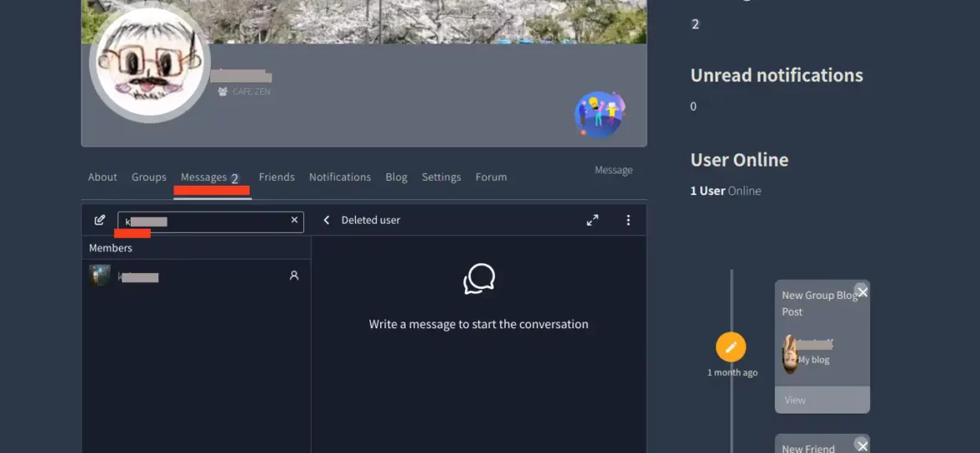Dismiss the New Group Blog Post notification
Image resolution: width=980 pixels, height=453 pixels.
coord(862,291)
